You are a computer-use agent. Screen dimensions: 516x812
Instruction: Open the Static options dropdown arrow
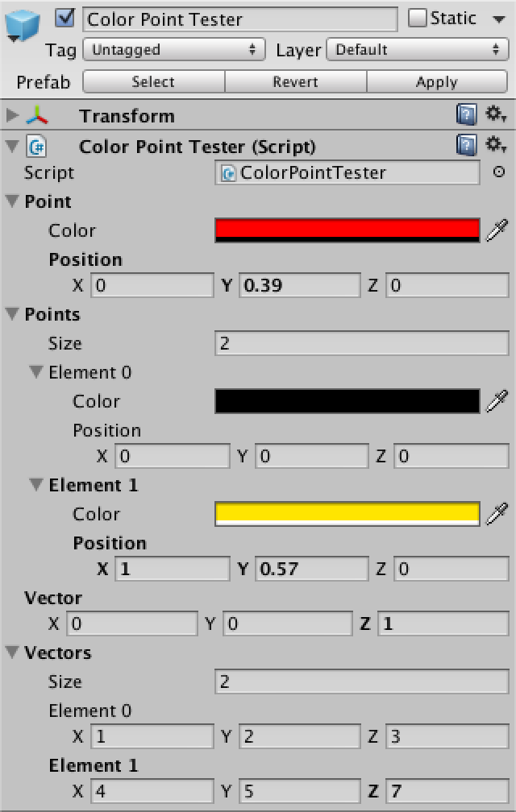pos(498,19)
